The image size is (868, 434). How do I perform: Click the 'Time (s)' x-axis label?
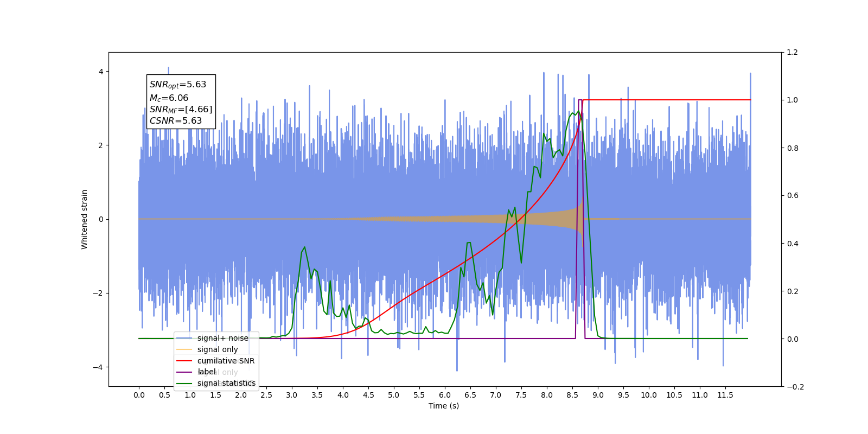pyautogui.click(x=444, y=406)
